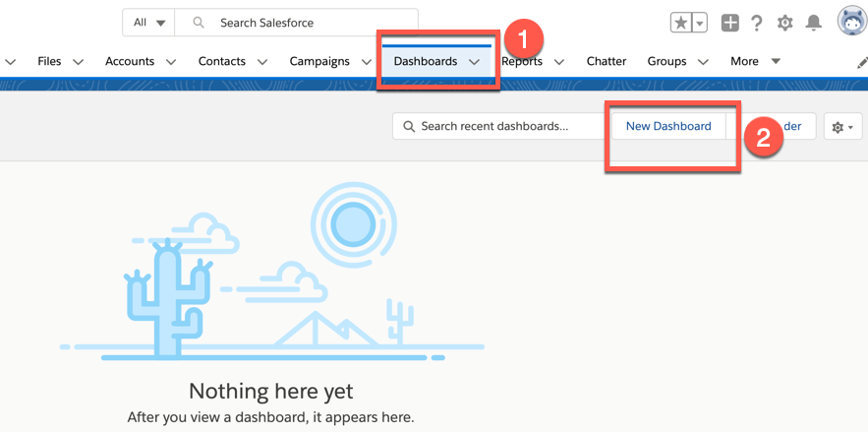
Task: Edit navigation bar with pencil icon
Action: 862,63
